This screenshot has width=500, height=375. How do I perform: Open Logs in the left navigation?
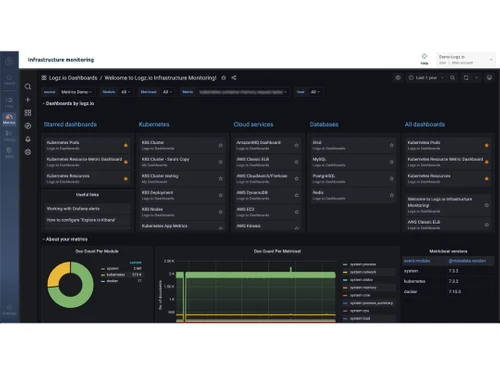tap(9, 102)
